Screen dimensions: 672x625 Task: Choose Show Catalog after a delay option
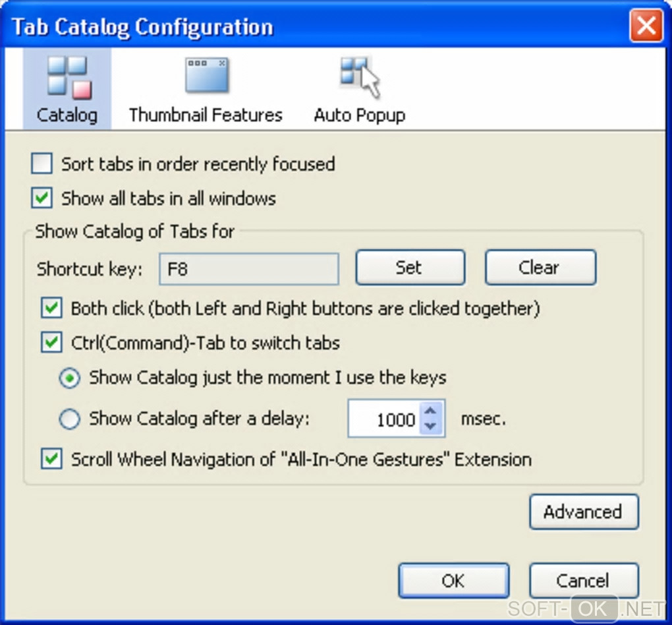(70, 419)
